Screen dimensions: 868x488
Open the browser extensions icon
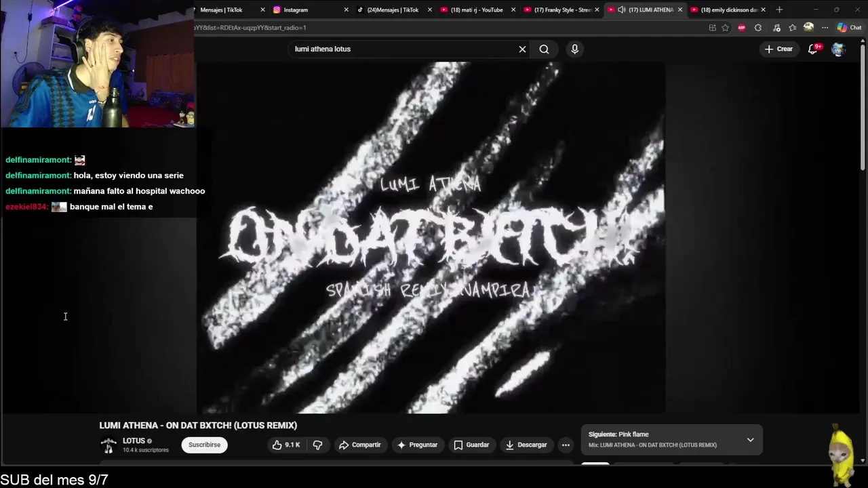[758, 28]
